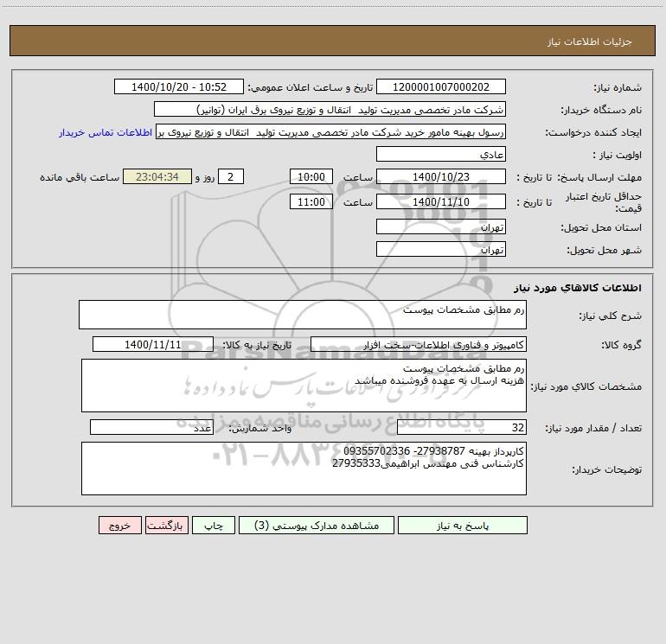This screenshot has width=666, height=644.
Task: Click the نام دستگاه خریدار label
Action: [601, 111]
